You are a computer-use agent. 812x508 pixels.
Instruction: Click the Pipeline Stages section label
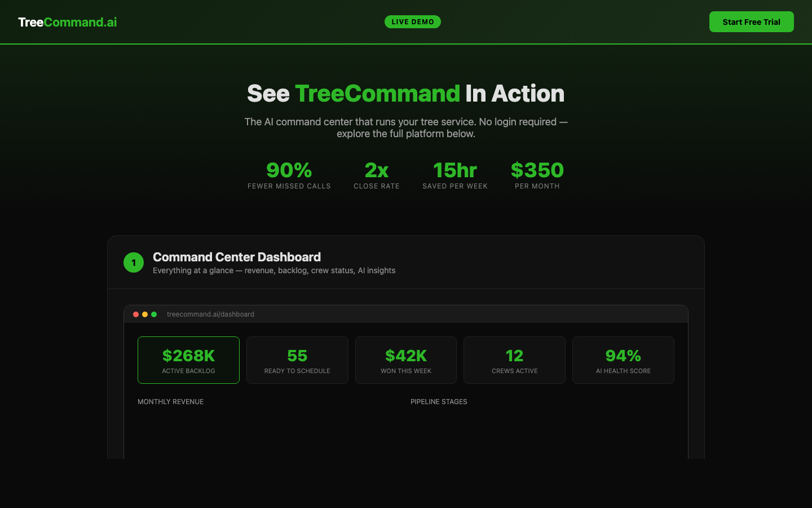[x=439, y=402]
